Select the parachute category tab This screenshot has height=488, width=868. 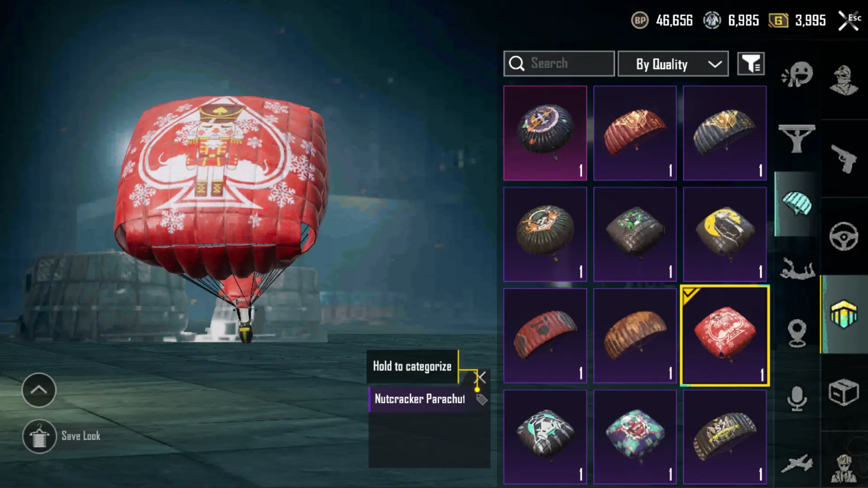pos(797,204)
